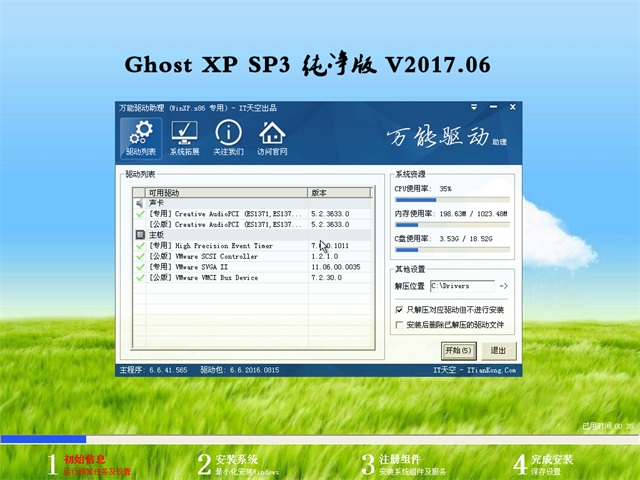640x480 pixels.
Task: Select the [公版] Creative AudioPCI row
Action: [x=252, y=224]
